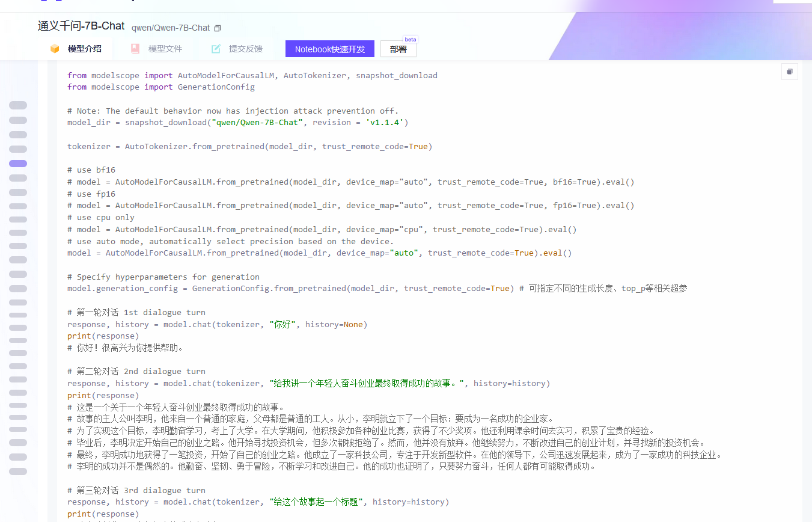
Task: Click the "给我讲一个年轻人奋斗创业最终取得成功的故事。" prompt string
Action: [x=366, y=384]
